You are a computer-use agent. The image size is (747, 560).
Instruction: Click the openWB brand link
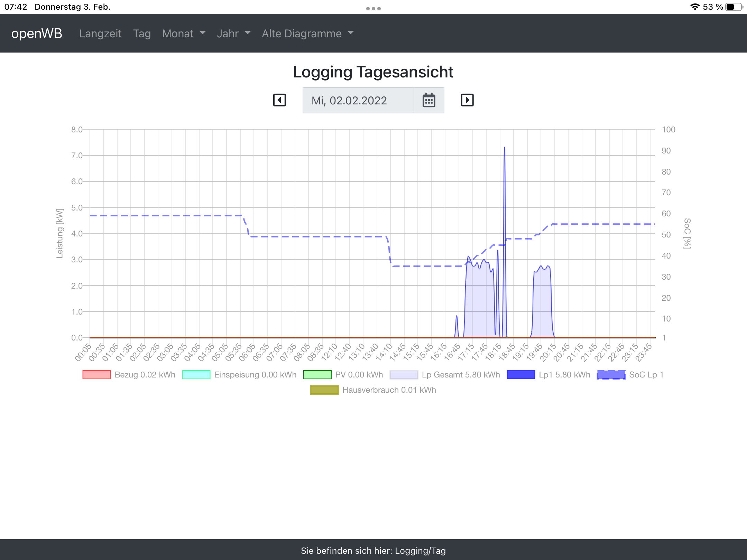[x=37, y=34]
